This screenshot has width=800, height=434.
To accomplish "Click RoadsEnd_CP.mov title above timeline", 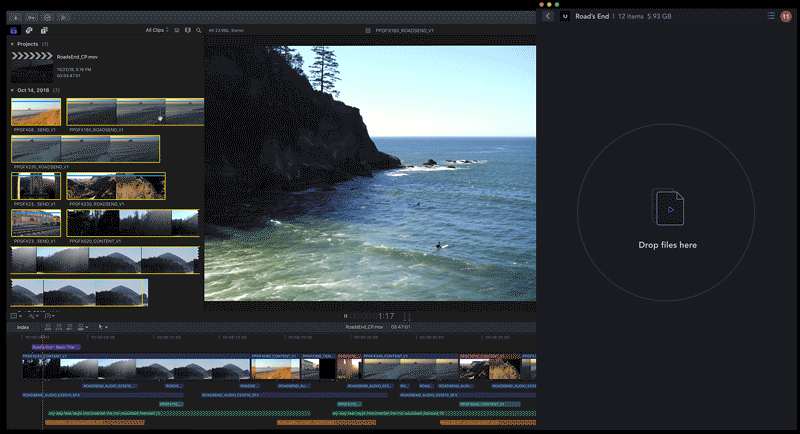I will [364, 327].
